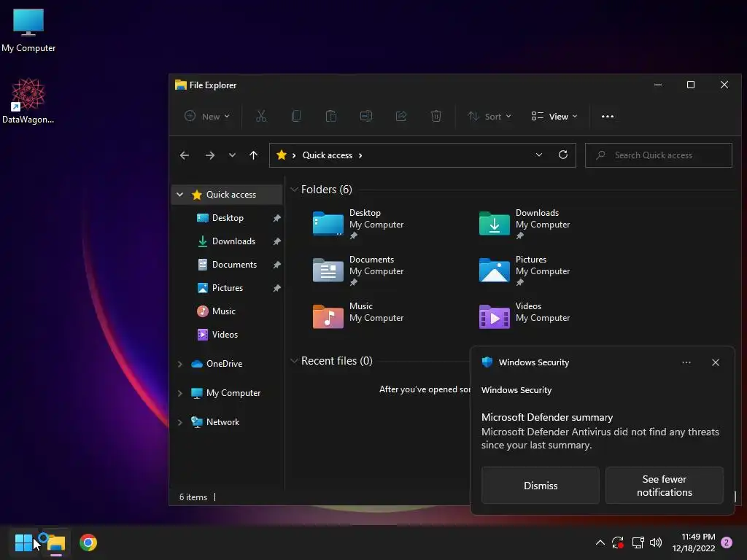Go back with the left arrow
The height and width of the screenshot is (560, 747).
click(185, 155)
